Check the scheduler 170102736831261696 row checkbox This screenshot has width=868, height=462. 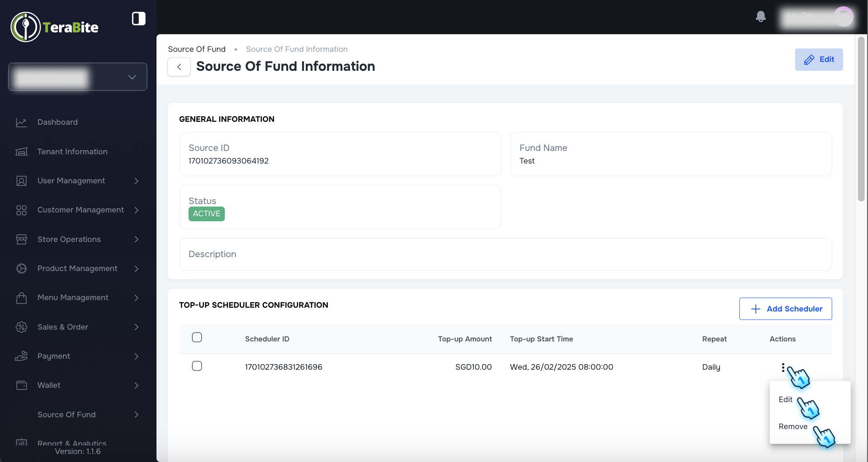pyautogui.click(x=197, y=366)
